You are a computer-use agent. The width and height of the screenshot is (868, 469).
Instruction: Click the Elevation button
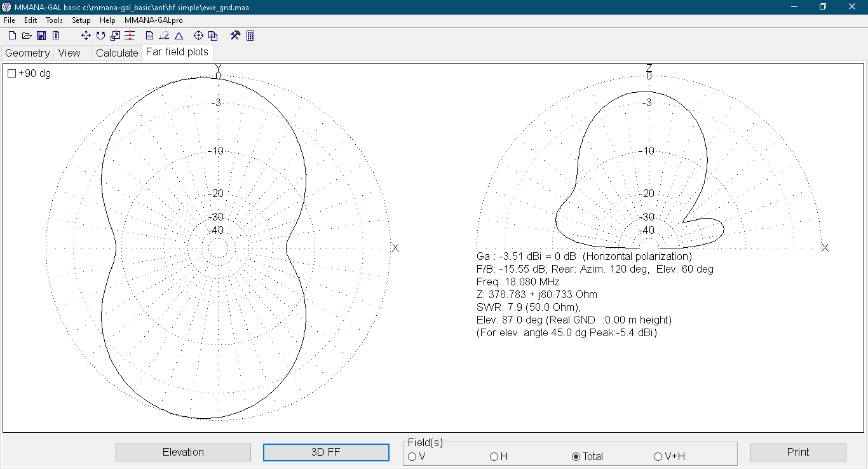183,452
